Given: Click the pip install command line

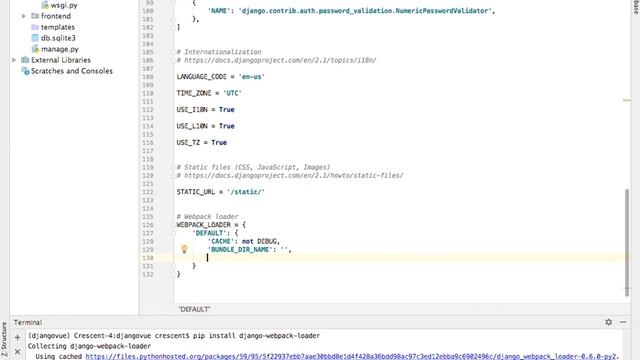Looking at the screenshot, I should 174,336.
